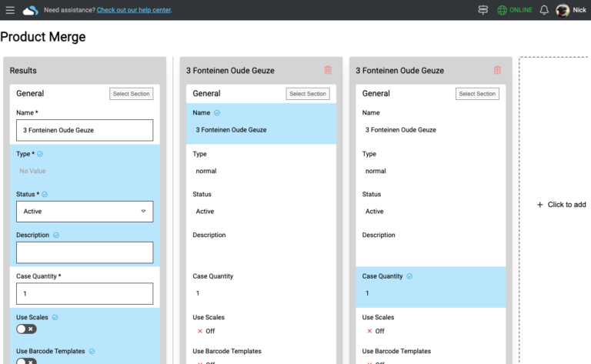Click the register icon beside ONLINE status

483,10
